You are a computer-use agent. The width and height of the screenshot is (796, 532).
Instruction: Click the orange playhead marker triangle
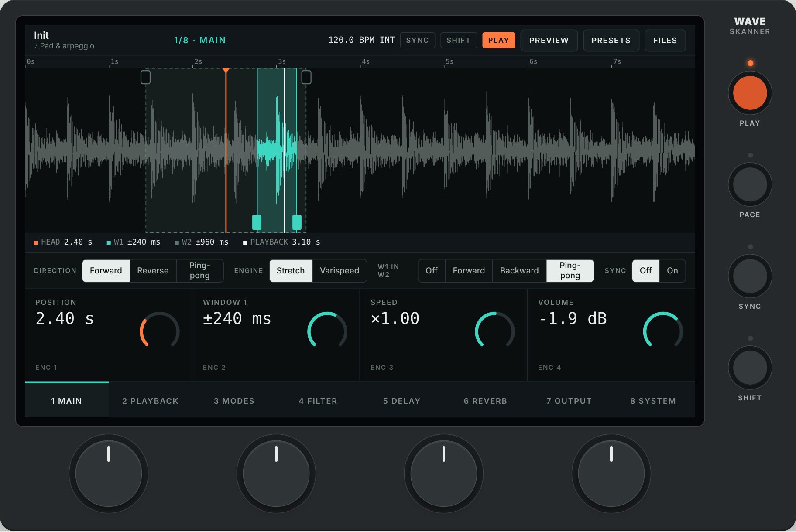(226, 70)
